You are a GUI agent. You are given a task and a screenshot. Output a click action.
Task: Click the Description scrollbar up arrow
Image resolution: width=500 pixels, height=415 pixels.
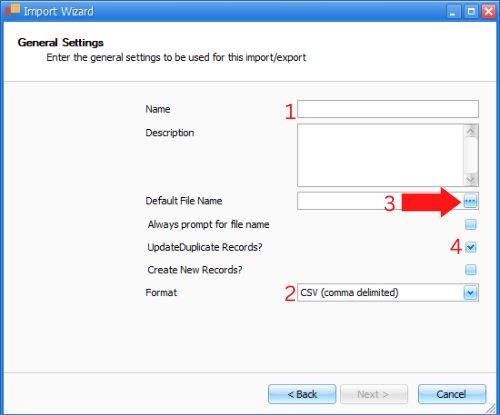[470, 131]
